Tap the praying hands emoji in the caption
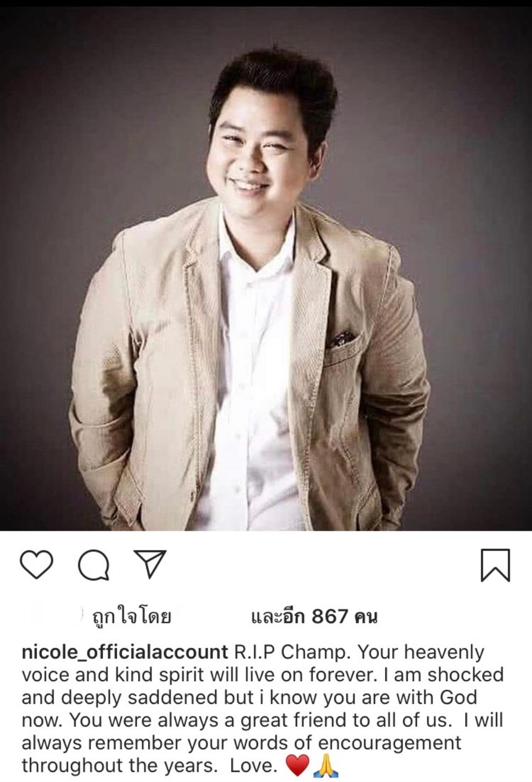The image size is (532, 782). 326,766
